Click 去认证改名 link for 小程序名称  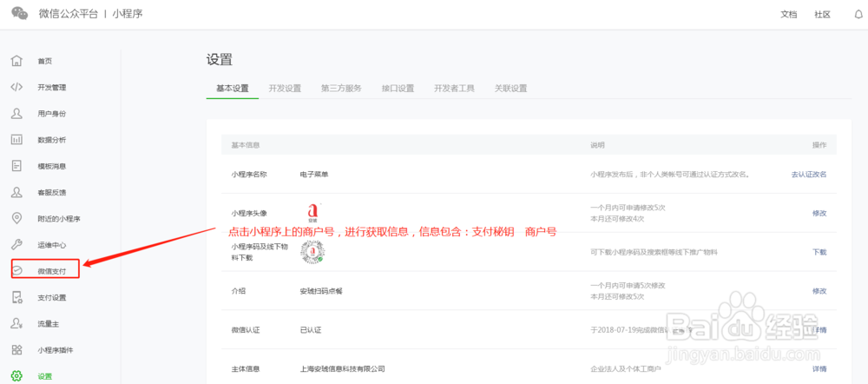click(x=809, y=175)
